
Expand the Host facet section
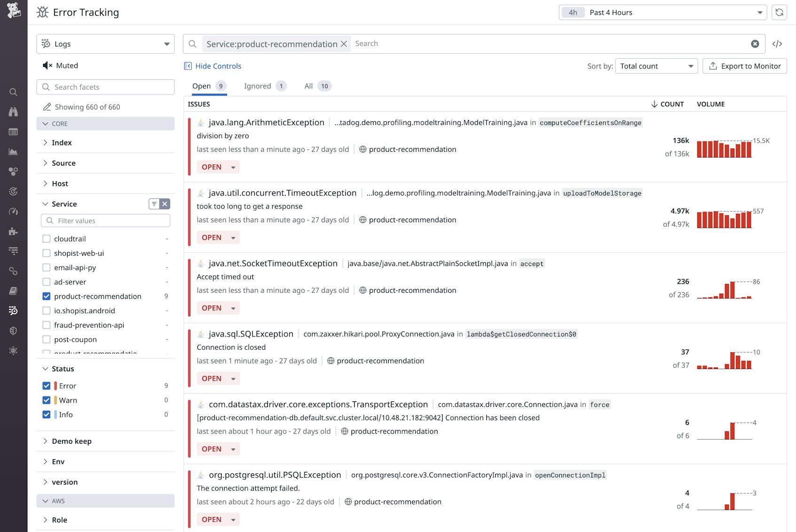tap(60, 183)
